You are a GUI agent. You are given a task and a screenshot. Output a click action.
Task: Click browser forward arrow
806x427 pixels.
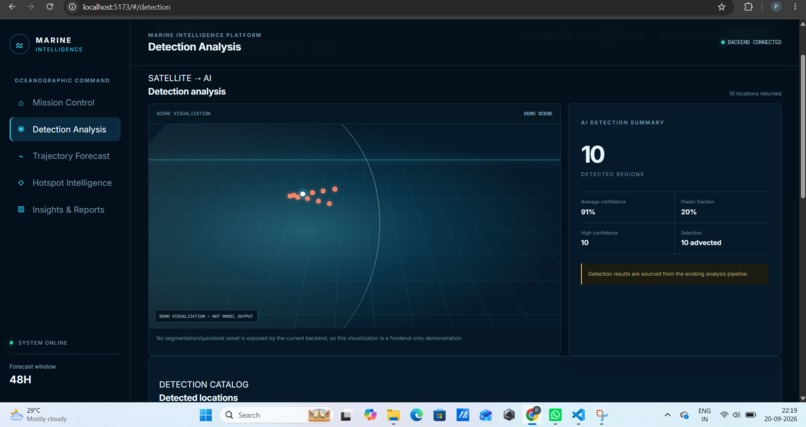click(x=31, y=7)
